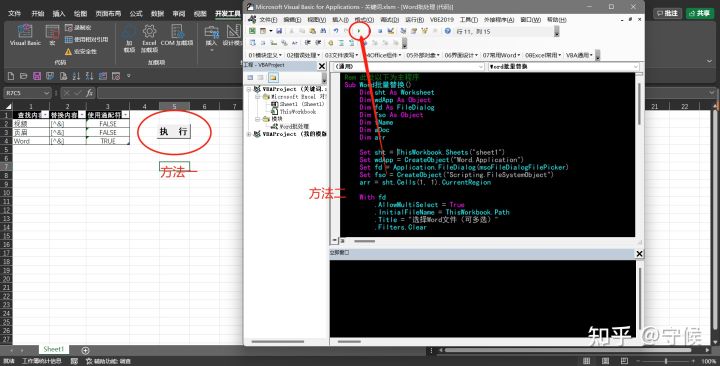Select the Sheet1 worksheet tab
Image resolution: width=720 pixels, height=366 pixels.
point(54,349)
